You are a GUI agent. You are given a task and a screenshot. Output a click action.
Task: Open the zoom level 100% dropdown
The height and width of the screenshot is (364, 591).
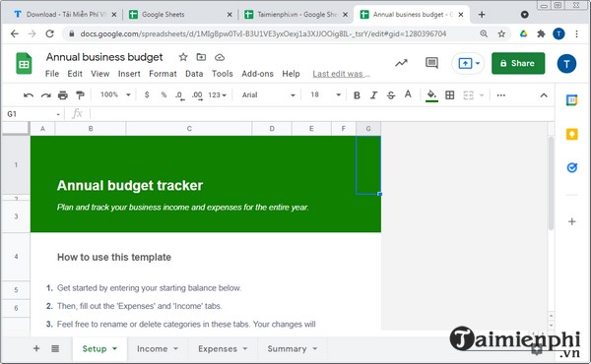[115, 94]
